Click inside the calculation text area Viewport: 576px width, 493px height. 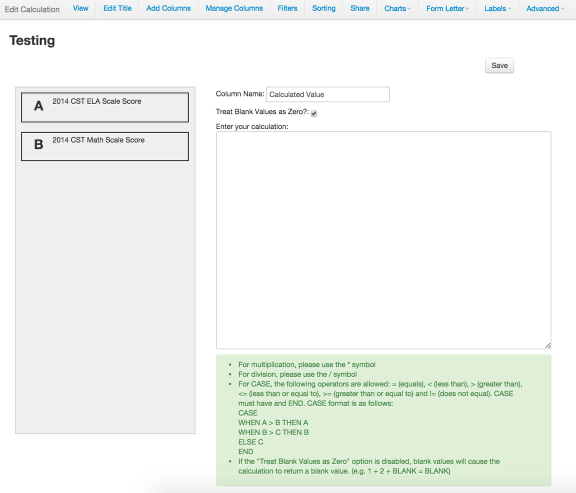pyautogui.click(x=384, y=240)
